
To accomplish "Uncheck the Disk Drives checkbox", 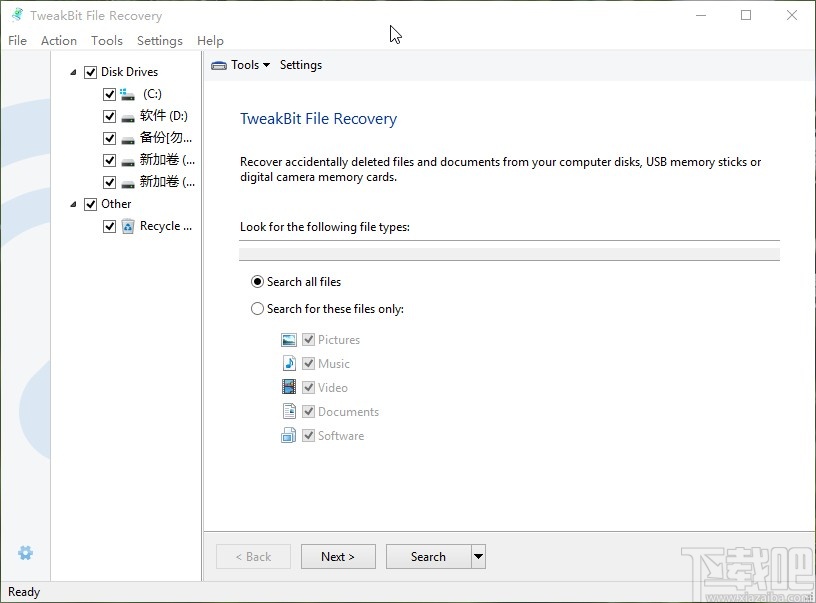I will point(91,72).
